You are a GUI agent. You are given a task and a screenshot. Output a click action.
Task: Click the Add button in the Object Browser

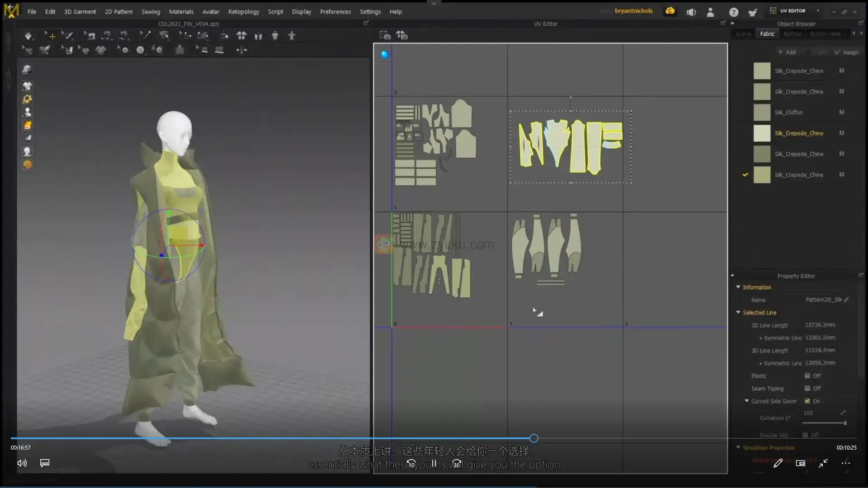(787, 52)
